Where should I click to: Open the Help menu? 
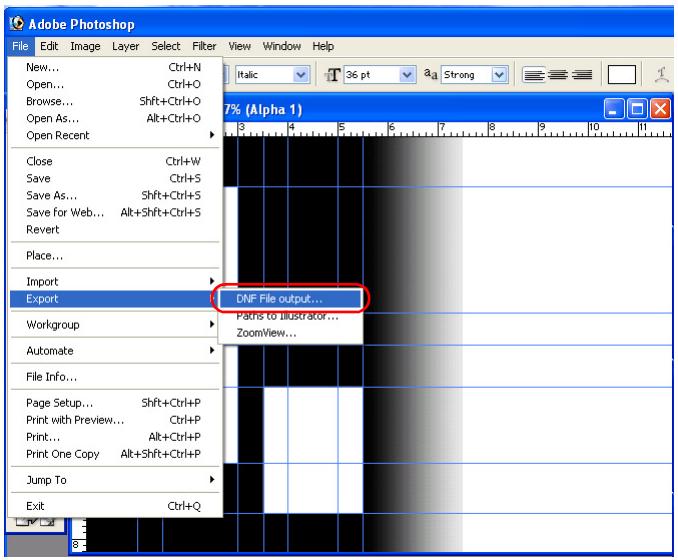click(323, 46)
